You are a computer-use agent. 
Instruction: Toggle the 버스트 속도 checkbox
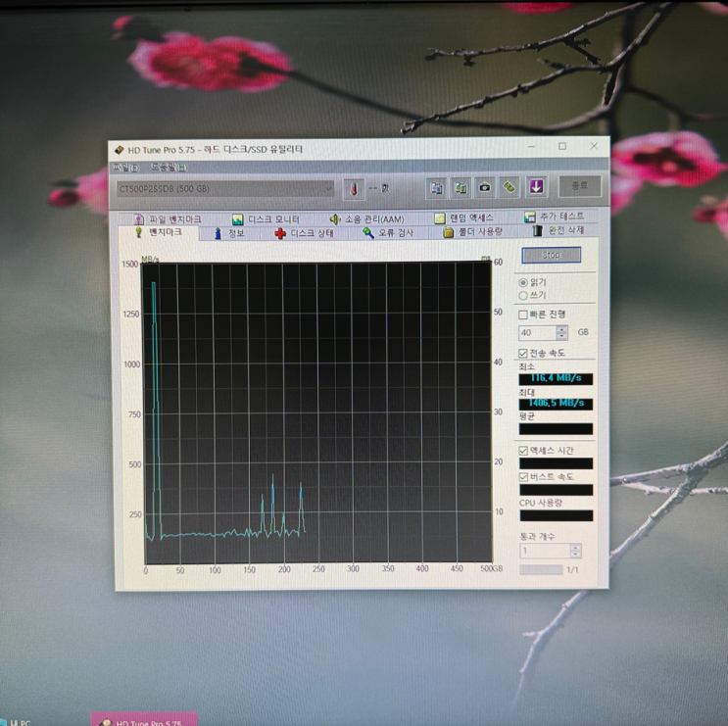(x=524, y=477)
